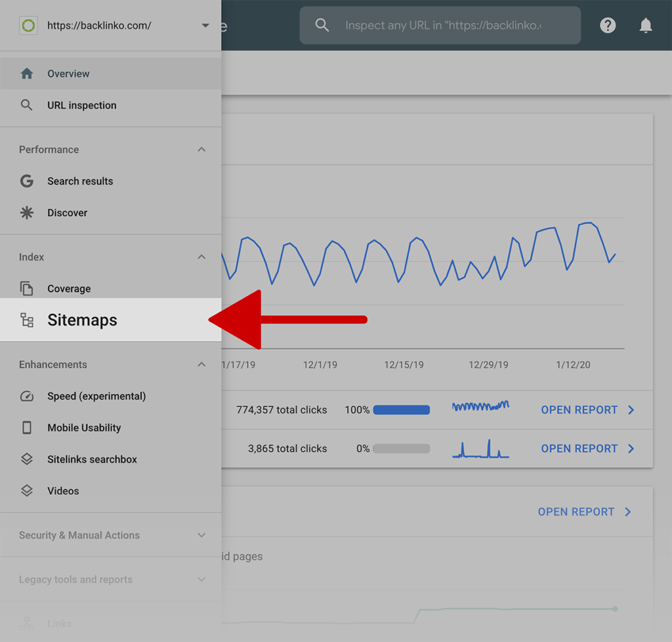The width and height of the screenshot is (672, 642).
Task: Open the notifications bell
Action: click(646, 26)
